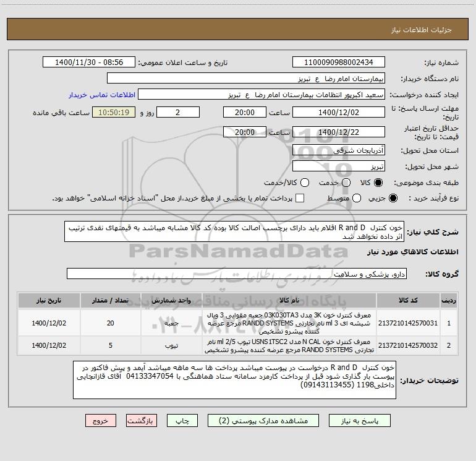Click the announcement date field 1400/11/30 - 08:56
This screenshot has width=476, height=461.
coord(89,62)
